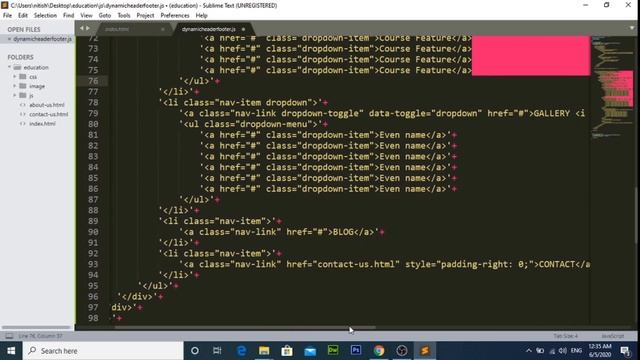Toggle the side bar via status bar icon
The height and width of the screenshot is (360, 640).
(9, 336)
